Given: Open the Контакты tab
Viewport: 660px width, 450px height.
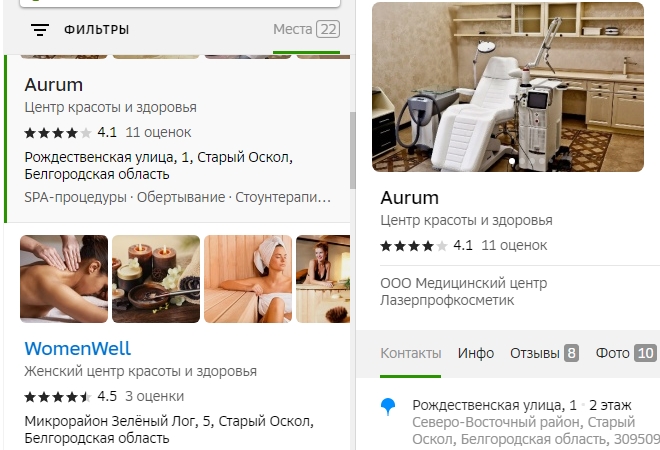Looking at the screenshot, I should click(x=410, y=353).
